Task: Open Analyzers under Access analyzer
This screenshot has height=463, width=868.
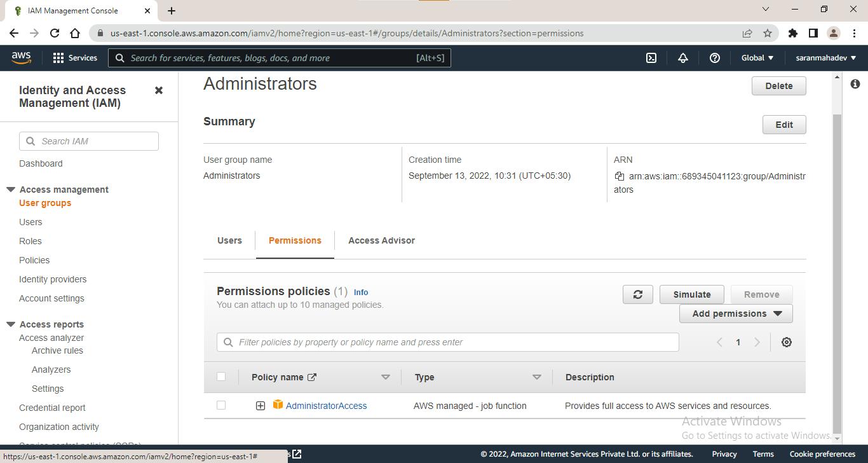Action: click(51, 370)
